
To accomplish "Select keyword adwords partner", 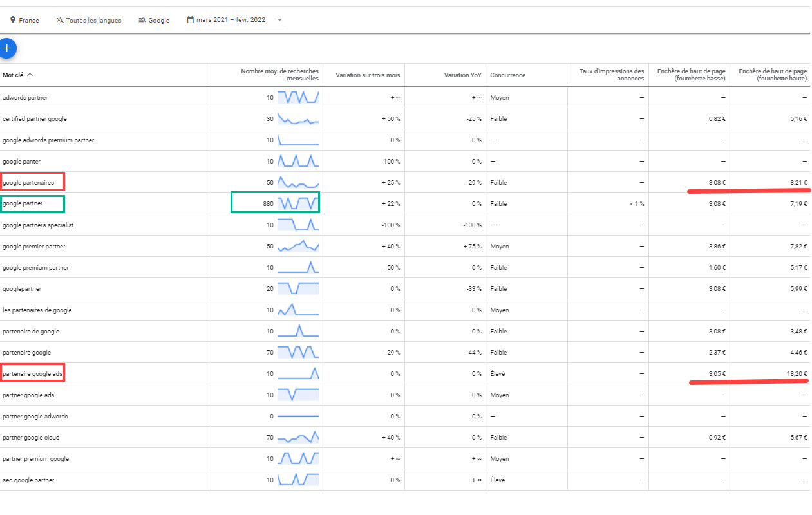I will (25, 97).
